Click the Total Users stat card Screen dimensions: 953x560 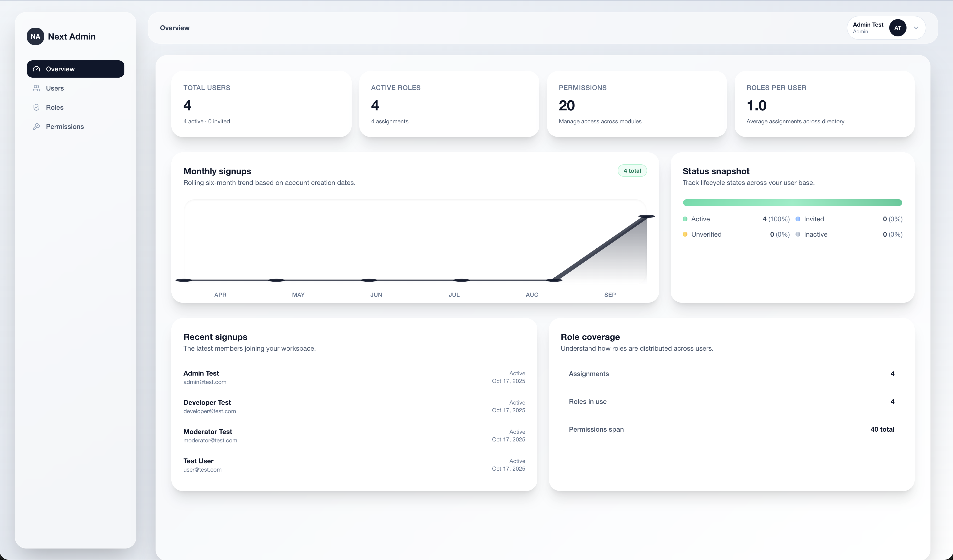click(261, 104)
